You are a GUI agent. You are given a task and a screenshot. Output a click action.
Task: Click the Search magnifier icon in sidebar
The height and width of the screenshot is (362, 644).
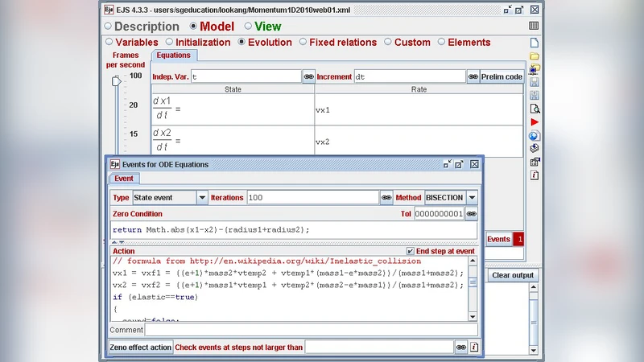coord(535,108)
